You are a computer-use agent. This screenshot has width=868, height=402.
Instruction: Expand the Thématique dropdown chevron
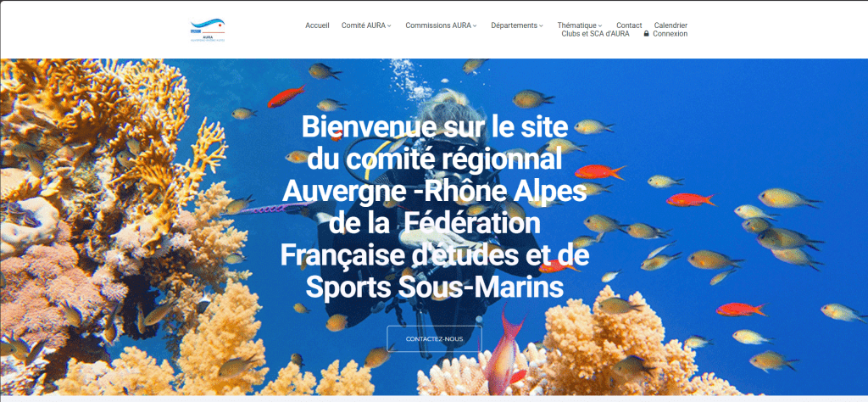600,26
